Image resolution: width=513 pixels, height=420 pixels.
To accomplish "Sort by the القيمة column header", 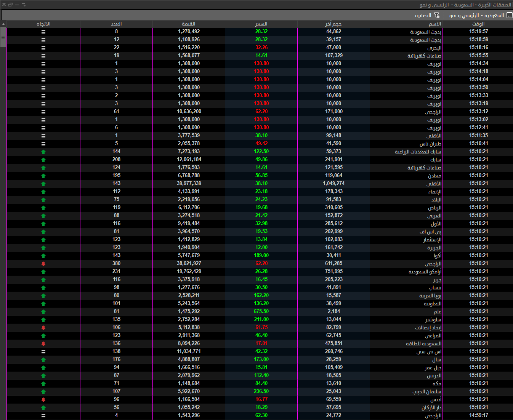I will click(x=189, y=24).
